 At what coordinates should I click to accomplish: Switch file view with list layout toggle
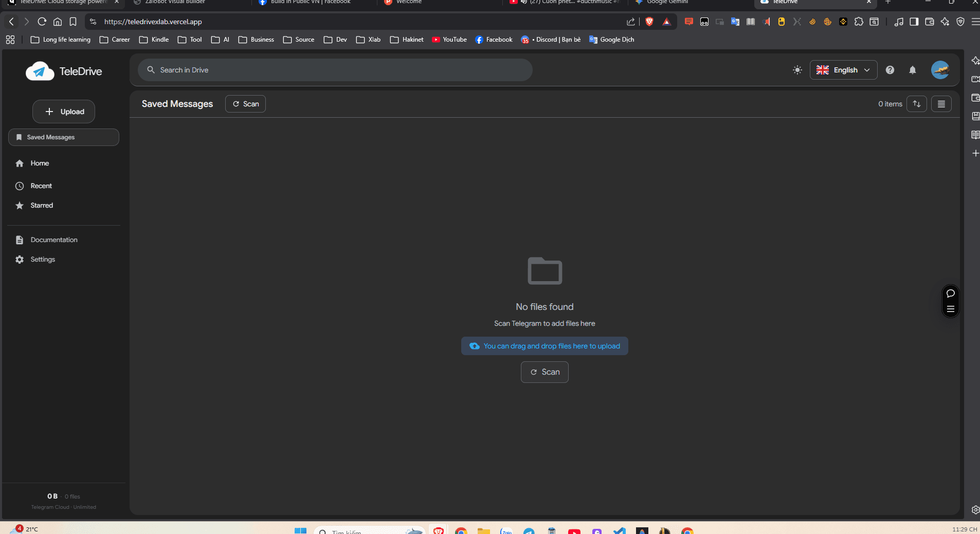[x=941, y=104]
